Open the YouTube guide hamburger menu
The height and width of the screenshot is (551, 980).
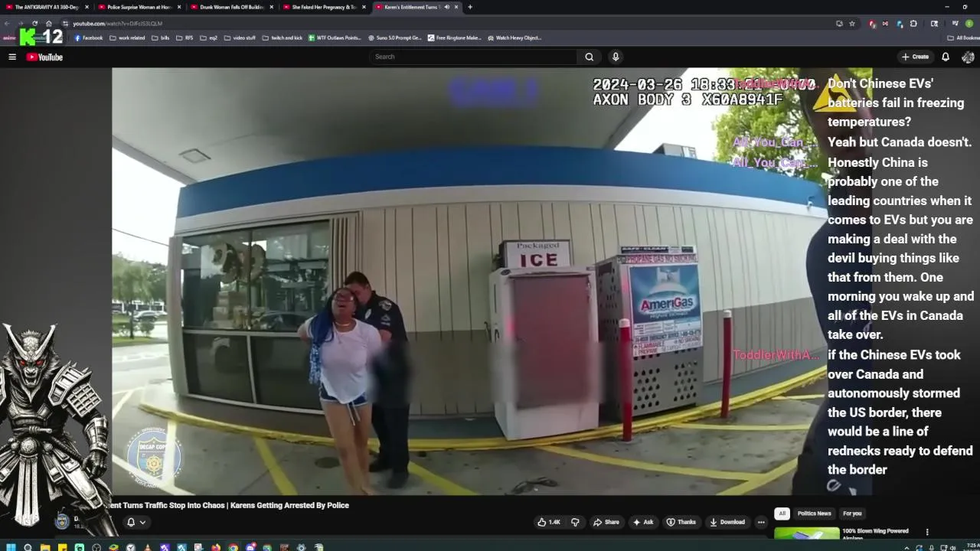pyautogui.click(x=12, y=57)
